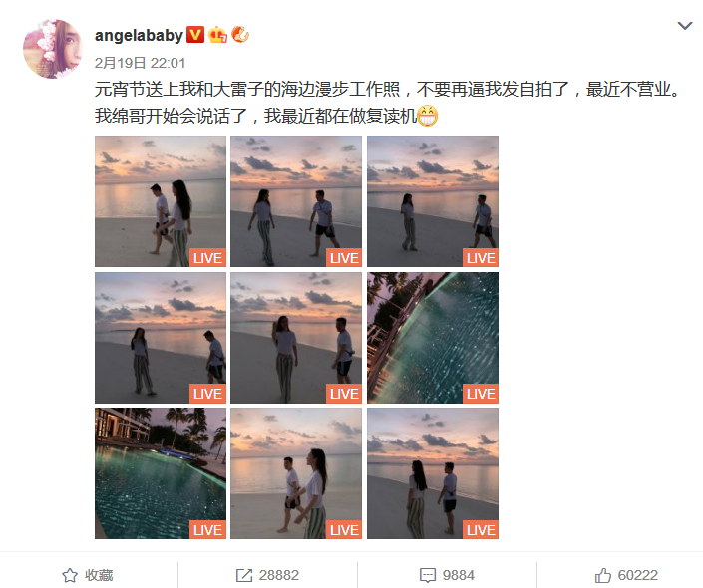Open the post timestamp 2月19日 22:01

(x=140, y=63)
